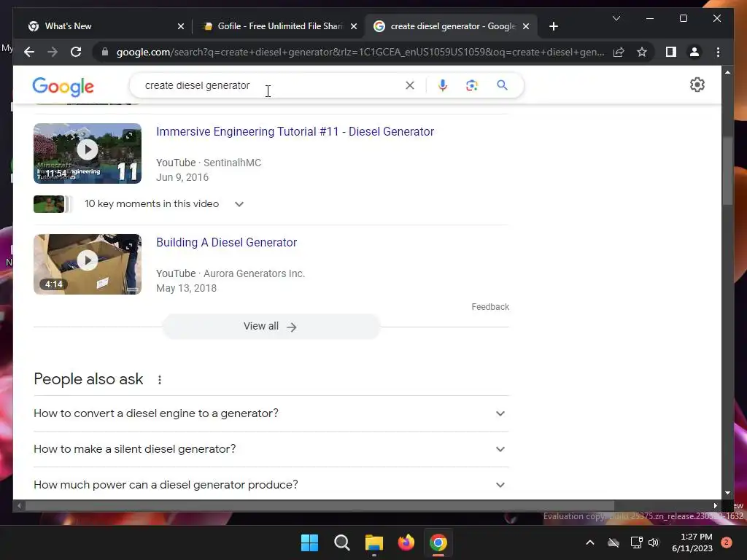
Task: Click Chrome icon in taskbar
Action: pos(438,542)
